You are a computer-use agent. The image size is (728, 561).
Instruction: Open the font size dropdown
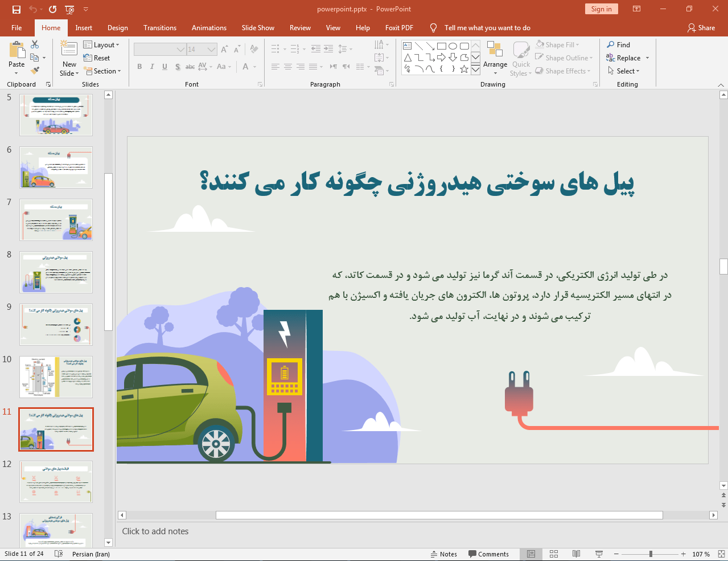pos(212,50)
